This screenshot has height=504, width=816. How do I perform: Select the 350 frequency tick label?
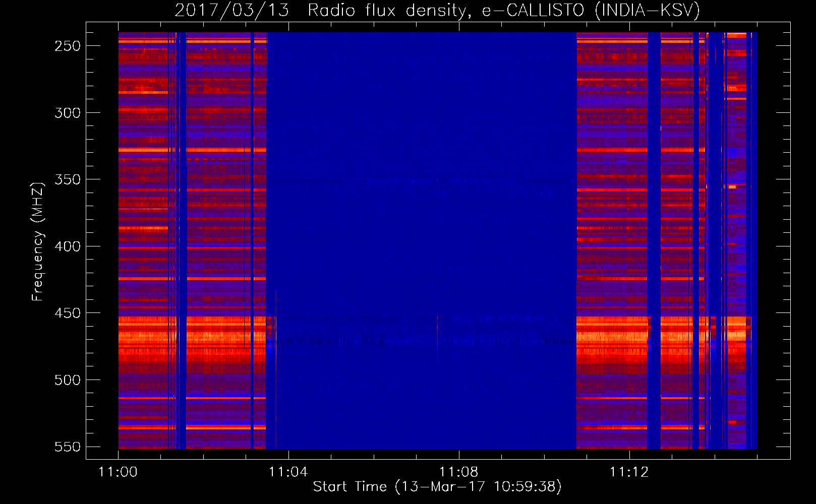[x=68, y=179]
